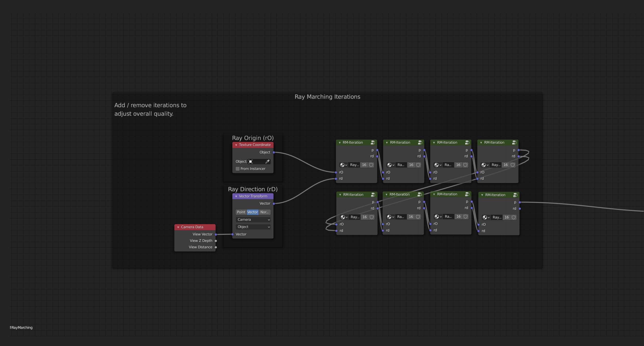This screenshot has height=346, width=644.
Task: Enable the From Instancer checkbox
Action: click(x=237, y=168)
